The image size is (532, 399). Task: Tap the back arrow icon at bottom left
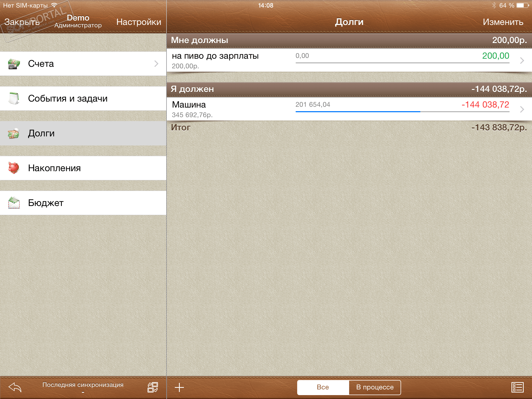click(15, 387)
